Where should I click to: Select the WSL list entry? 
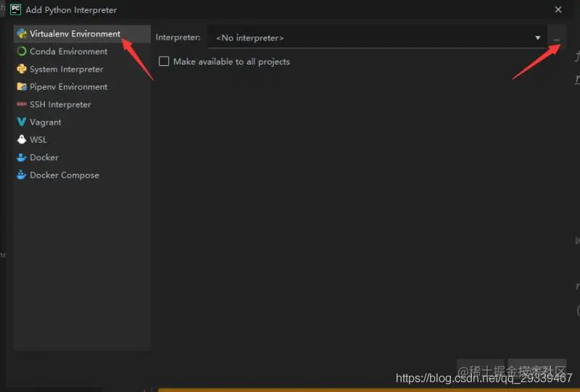pos(82,140)
